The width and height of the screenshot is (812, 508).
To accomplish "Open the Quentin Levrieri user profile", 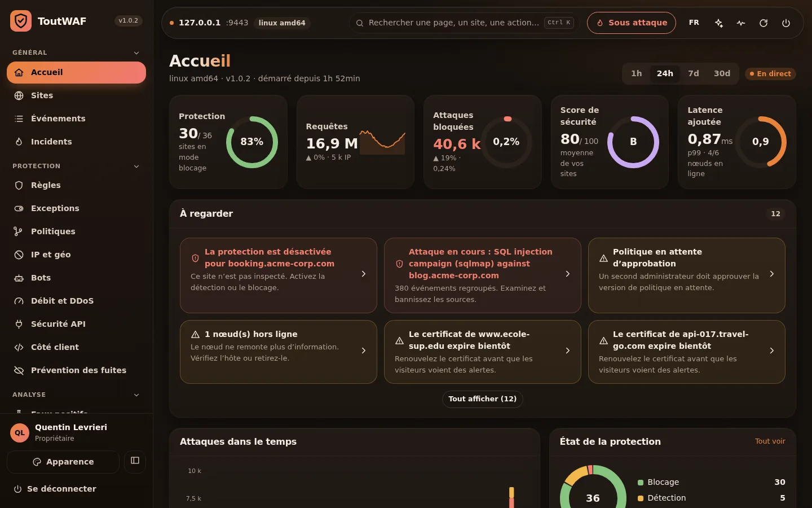I will click(x=76, y=432).
